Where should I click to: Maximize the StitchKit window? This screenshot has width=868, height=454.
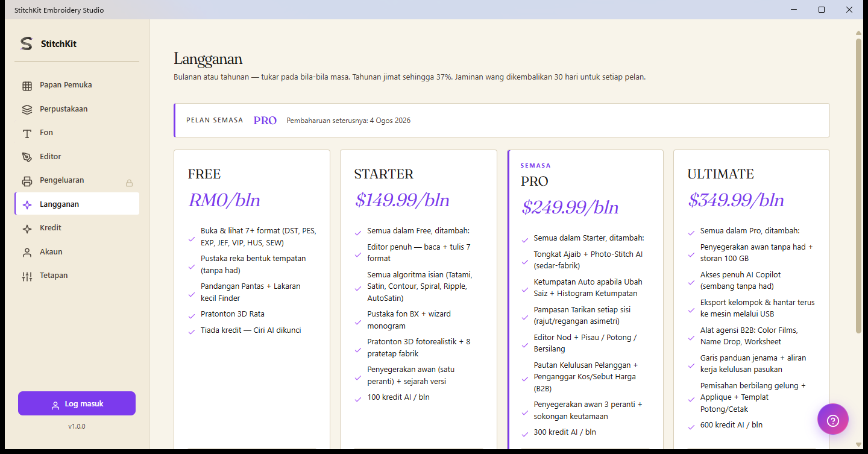(x=821, y=10)
